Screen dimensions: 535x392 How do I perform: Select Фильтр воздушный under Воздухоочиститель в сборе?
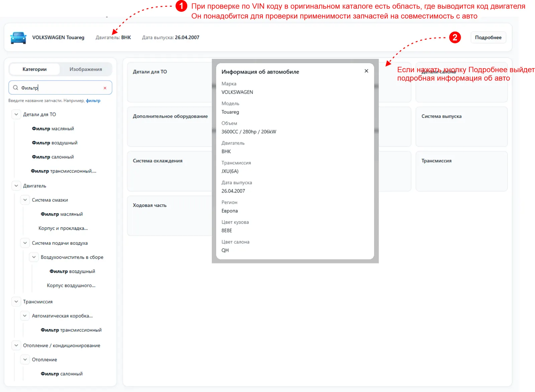point(72,272)
